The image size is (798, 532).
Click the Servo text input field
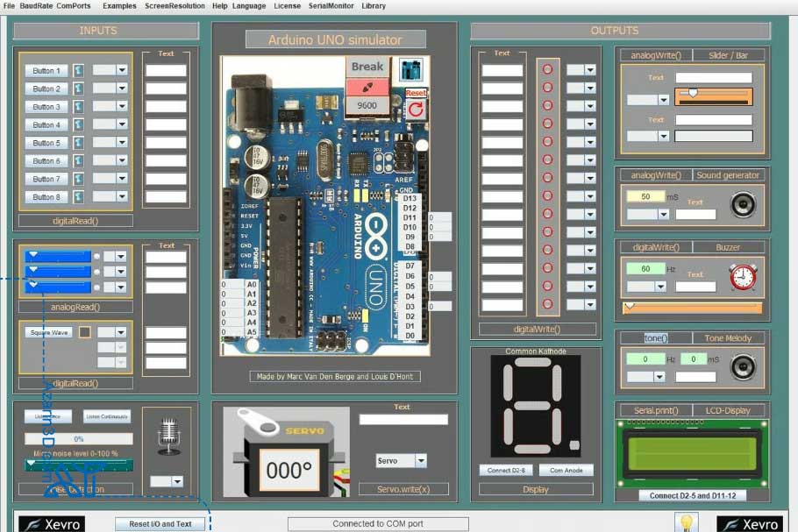[x=403, y=420]
